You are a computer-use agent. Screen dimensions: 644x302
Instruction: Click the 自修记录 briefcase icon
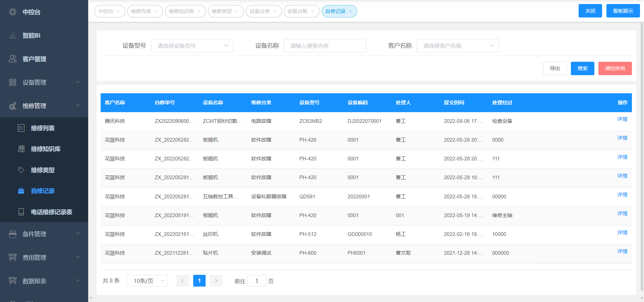point(21,191)
